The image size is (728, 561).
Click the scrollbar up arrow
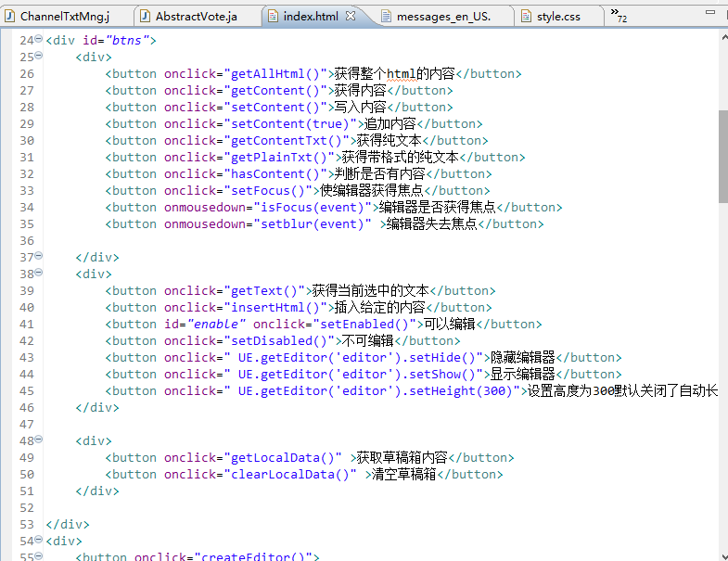(x=723, y=37)
